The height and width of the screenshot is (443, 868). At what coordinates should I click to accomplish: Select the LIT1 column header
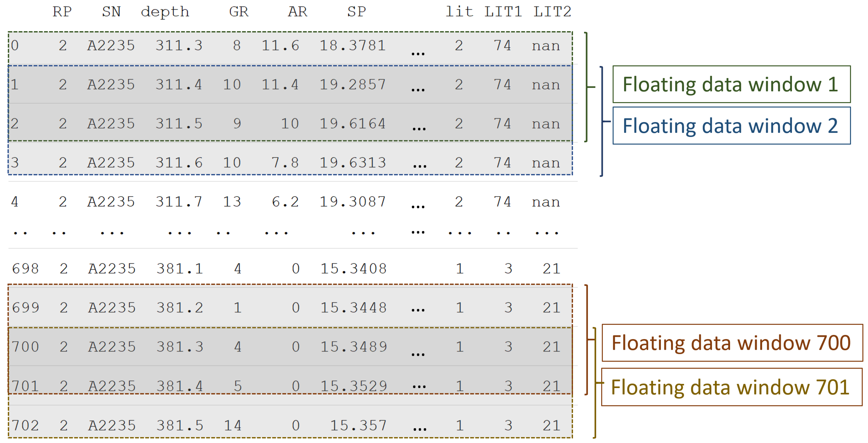click(x=503, y=12)
